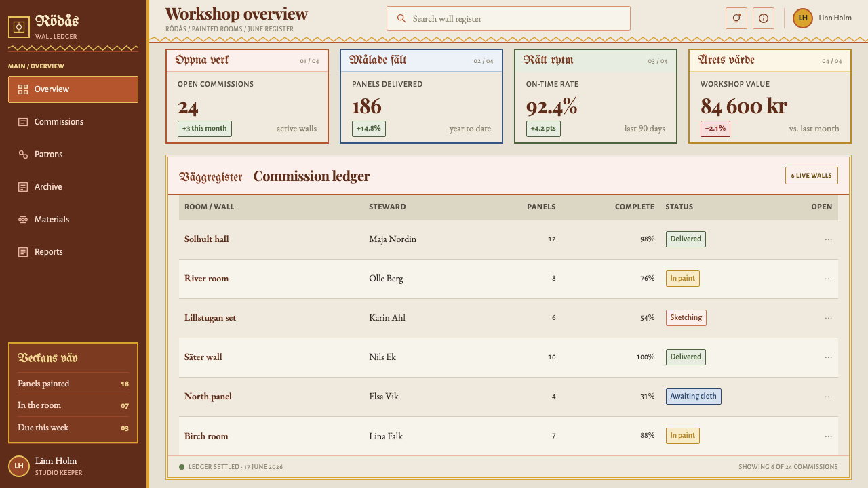Focus the Search wall register field
This screenshot has width=868, height=488.
point(509,18)
